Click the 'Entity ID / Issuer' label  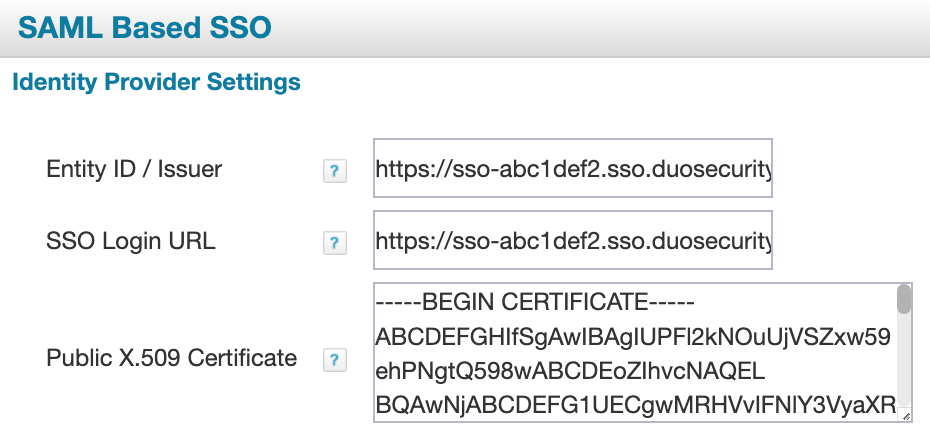click(134, 169)
